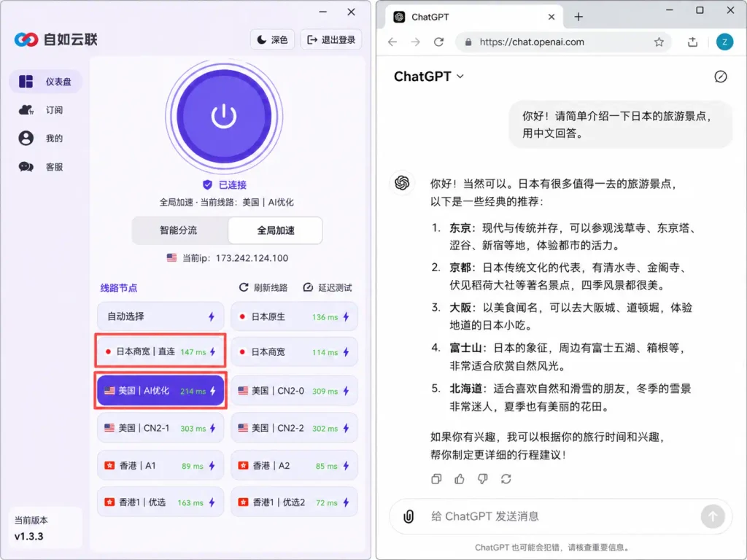This screenshot has width=747, height=560.
Task: Choose 日本商宽 114 ms node
Action: pos(295,352)
